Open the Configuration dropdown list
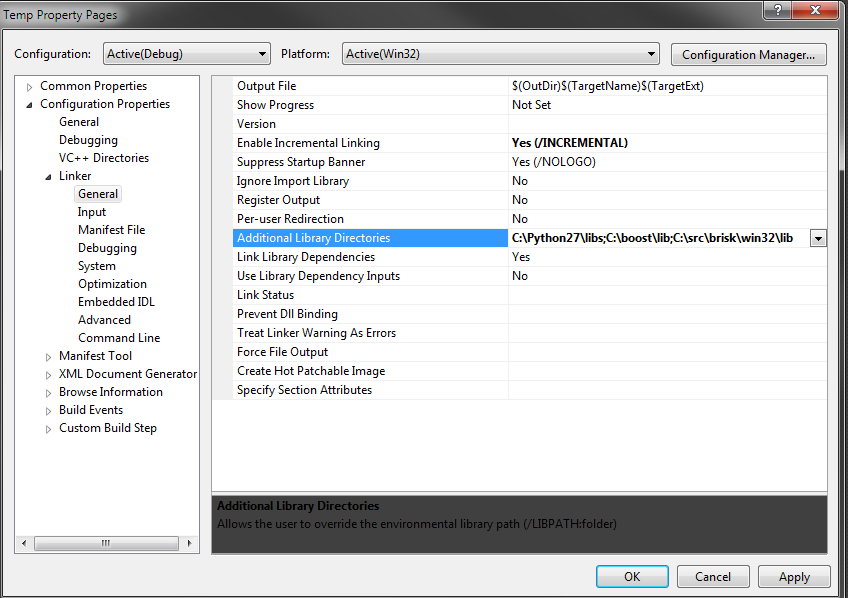This screenshot has height=598, width=848. tap(262, 54)
